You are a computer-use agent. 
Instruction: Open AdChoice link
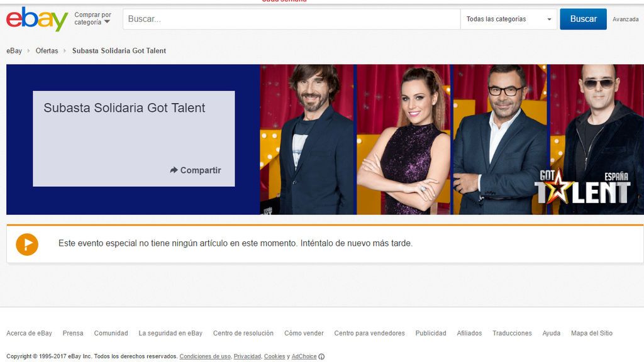pyautogui.click(x=304, y=356)
